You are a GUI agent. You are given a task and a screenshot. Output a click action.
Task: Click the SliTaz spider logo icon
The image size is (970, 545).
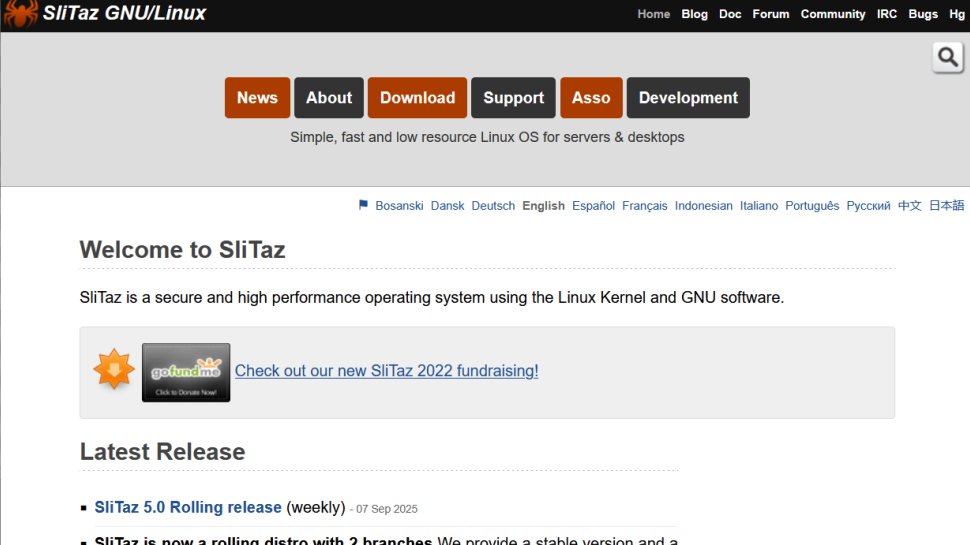click(20, 14)
